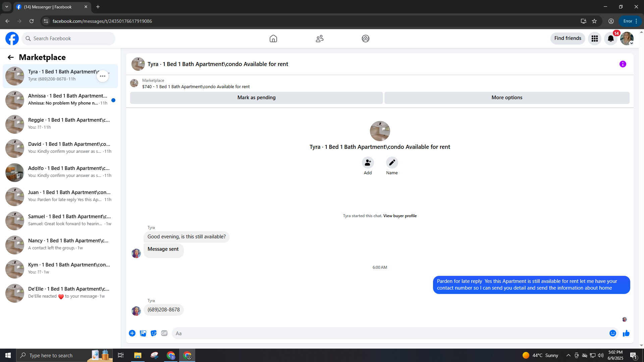
Task: Open the notifications bell
Action: [x=611, y=39]
